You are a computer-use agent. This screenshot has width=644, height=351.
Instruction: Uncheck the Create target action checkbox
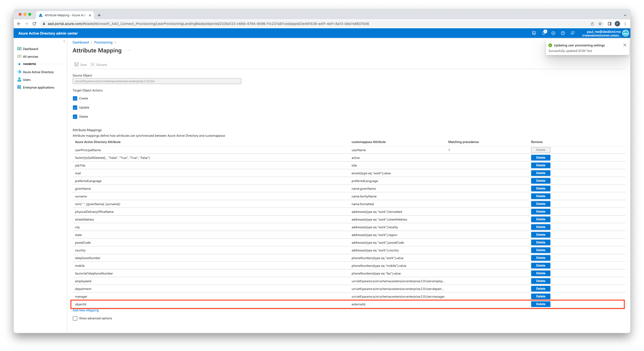pyautogui.click(x=75, y=99)
